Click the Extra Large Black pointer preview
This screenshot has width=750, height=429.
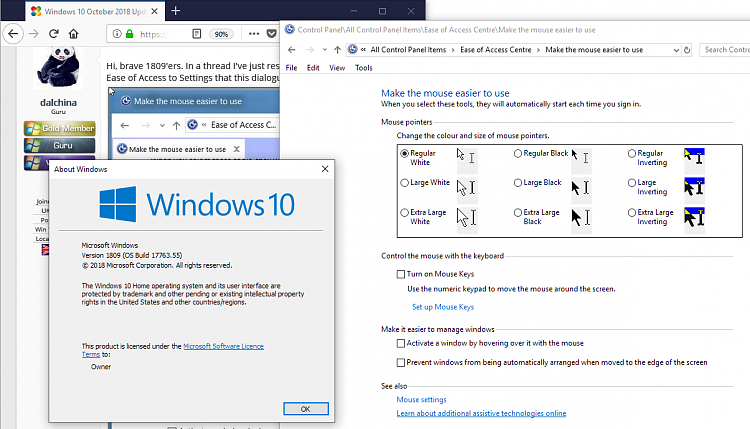[x=581, y=218]
